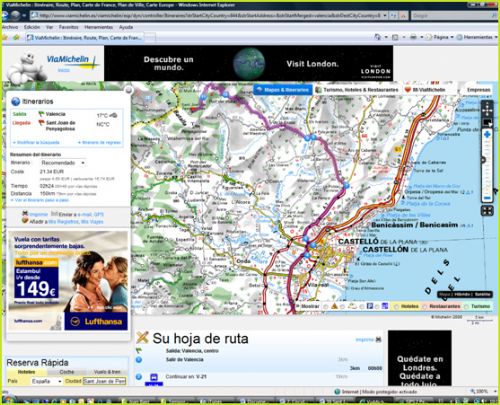Click the Ciudad input field in Reserva Rápida
Screen dimensions: 500x405
[x=104, y=381]
